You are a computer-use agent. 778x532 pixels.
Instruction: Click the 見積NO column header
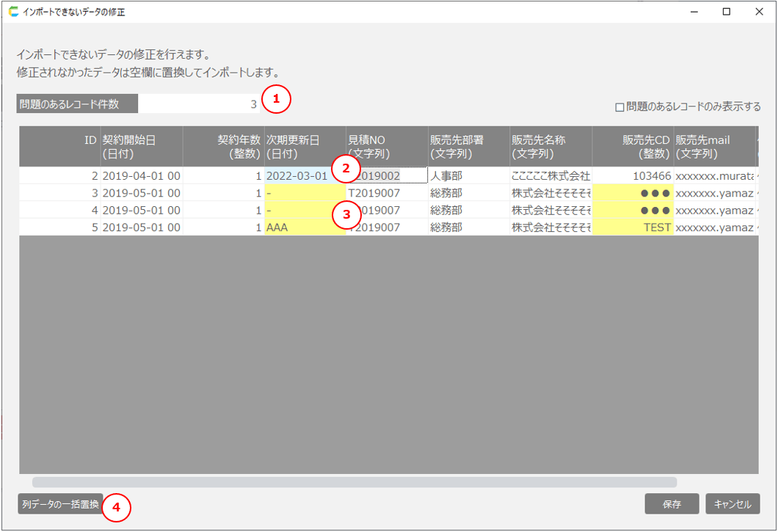tap(387, 147)
